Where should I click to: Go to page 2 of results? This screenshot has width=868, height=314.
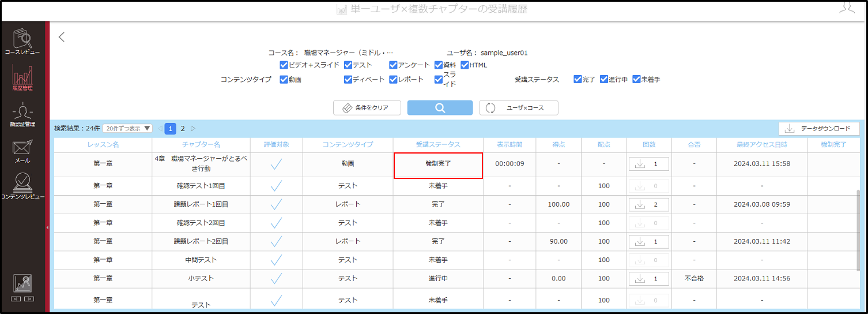coord(183,129)
